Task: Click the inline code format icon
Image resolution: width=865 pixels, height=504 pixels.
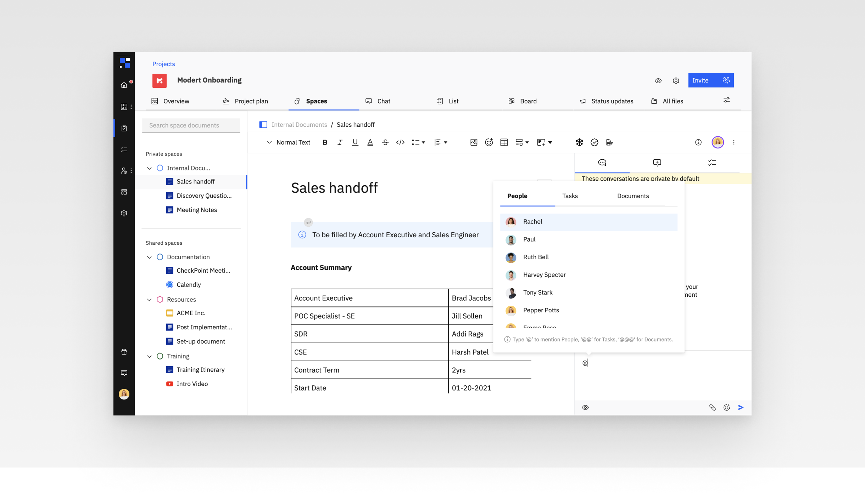Action: point(400,142)
